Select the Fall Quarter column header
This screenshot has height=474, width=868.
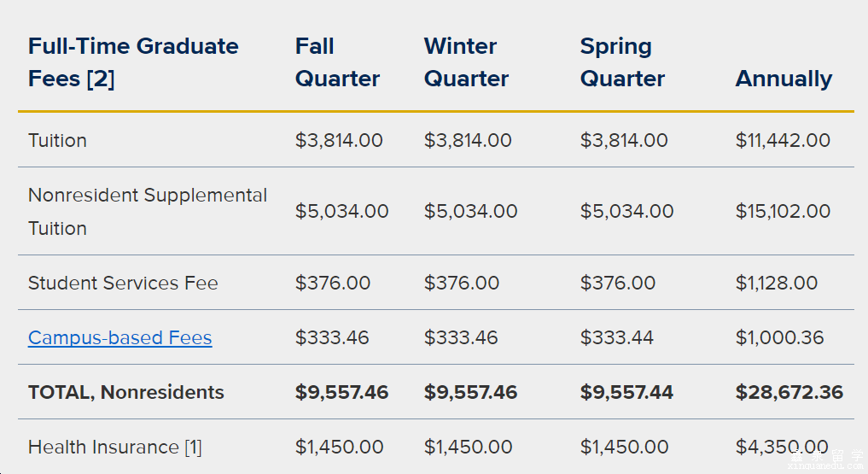click(337, 62)
